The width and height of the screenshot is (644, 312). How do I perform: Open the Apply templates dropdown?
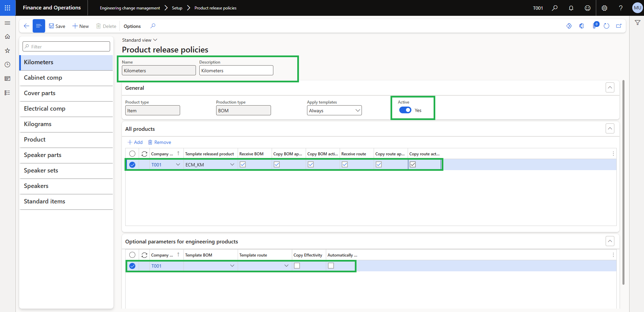coord(358,110)
